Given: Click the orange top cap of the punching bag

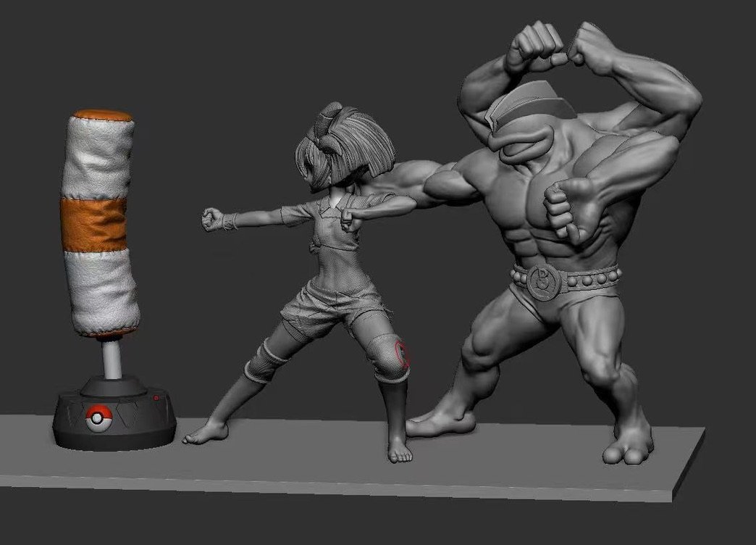Looking at the screenshot, I should click(x=103, y=115).
